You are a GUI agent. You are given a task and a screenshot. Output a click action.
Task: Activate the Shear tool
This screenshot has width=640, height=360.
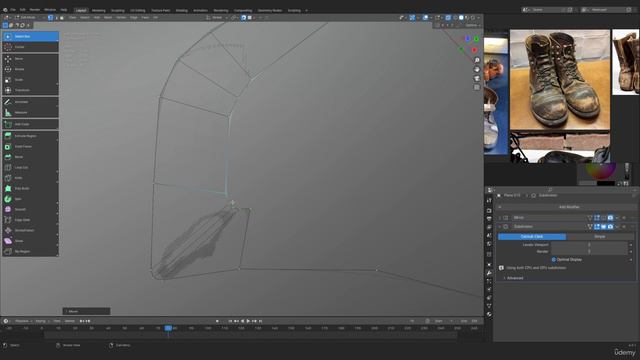click(30, 241)
